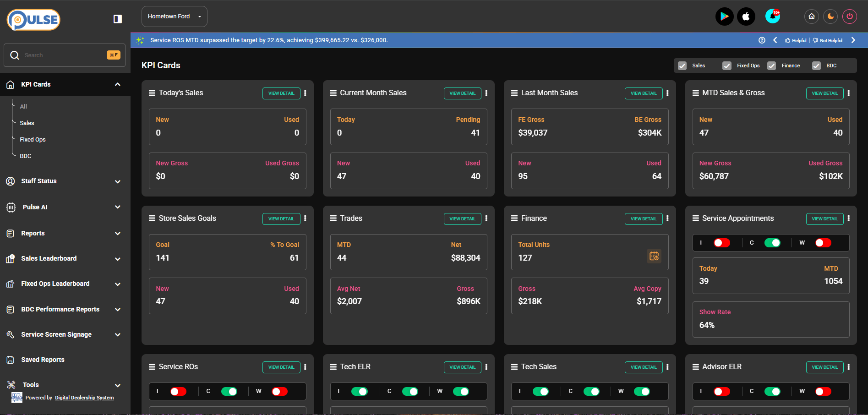Open Finance Total Units calendar icon
The height and width of the screenshot is (415, 868).
coord(654,256)
